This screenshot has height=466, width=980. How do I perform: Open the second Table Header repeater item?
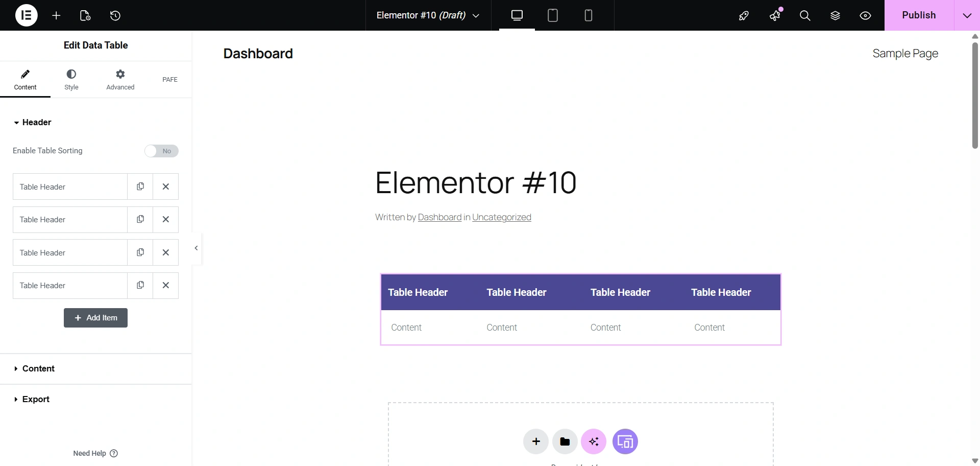(70, 220)
